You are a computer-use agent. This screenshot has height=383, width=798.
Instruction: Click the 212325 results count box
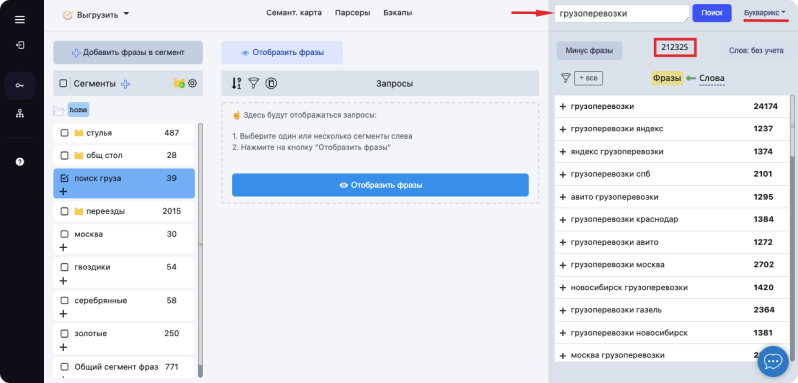pos(675,47)
